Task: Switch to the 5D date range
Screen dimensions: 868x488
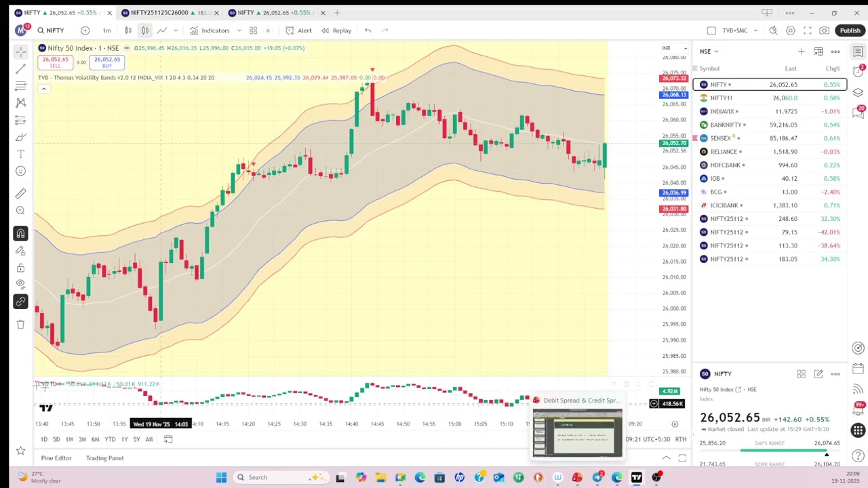Action: [56, 439]
